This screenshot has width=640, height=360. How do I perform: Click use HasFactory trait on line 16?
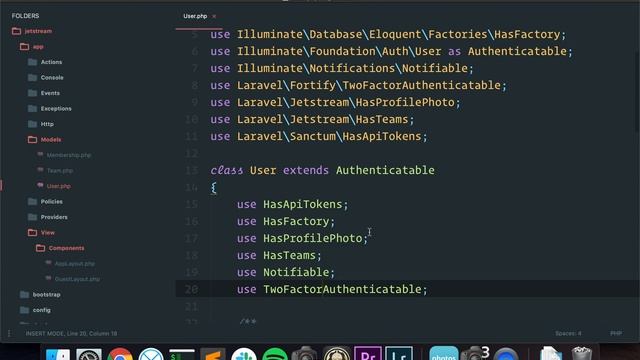pyautogui.click(x=286, y=221)
